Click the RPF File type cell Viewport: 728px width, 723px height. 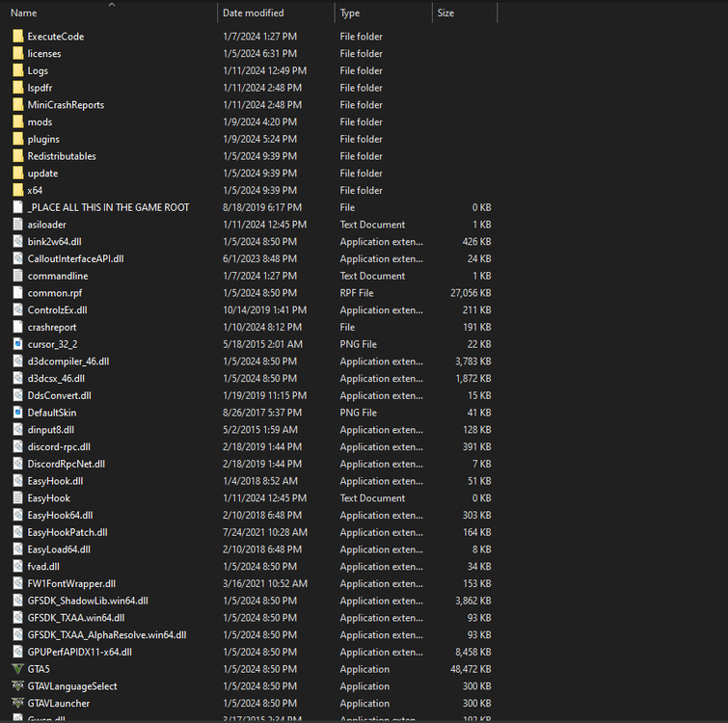(357, 293)
